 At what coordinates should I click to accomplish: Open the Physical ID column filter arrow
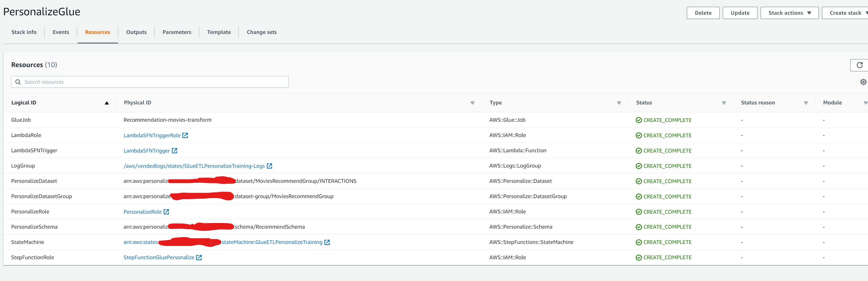472,103
